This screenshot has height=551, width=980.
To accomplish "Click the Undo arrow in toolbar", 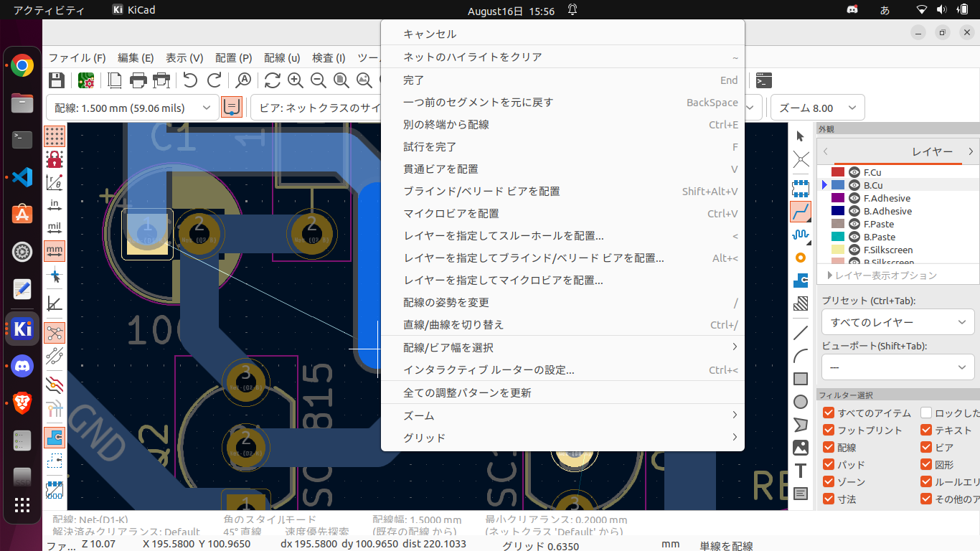I will tap(190, 80).
